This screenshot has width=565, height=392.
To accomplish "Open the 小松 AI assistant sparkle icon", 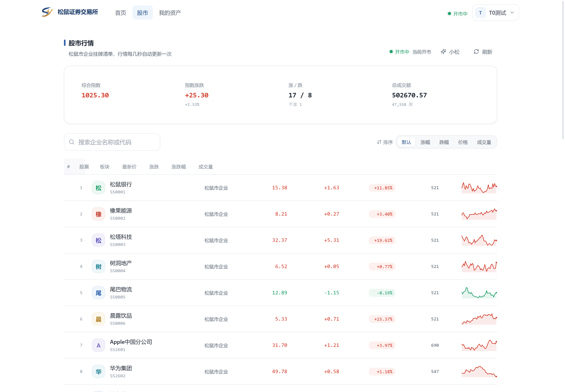I will point(443,52).
